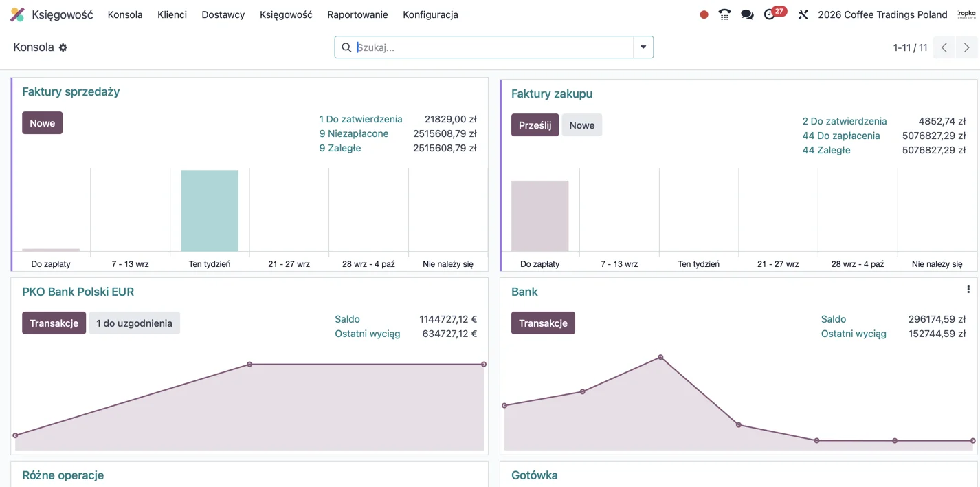Open the conversations chat bubble icon

747,14
